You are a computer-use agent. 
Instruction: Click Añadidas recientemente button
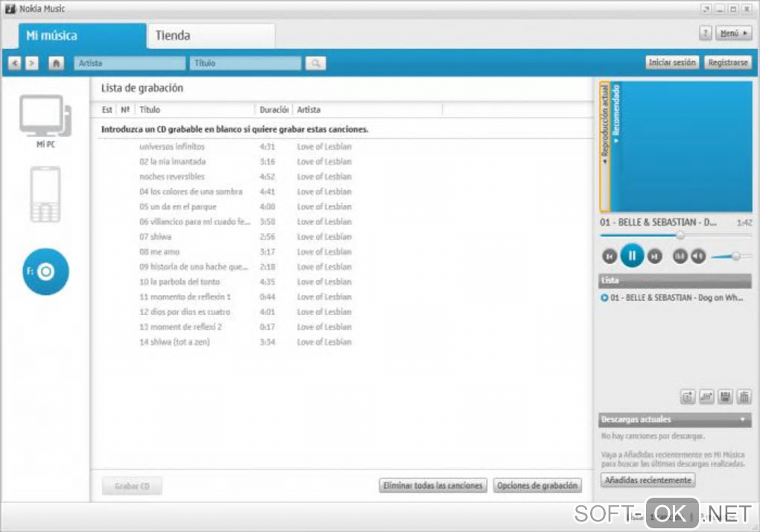click(x=648, y=480)
